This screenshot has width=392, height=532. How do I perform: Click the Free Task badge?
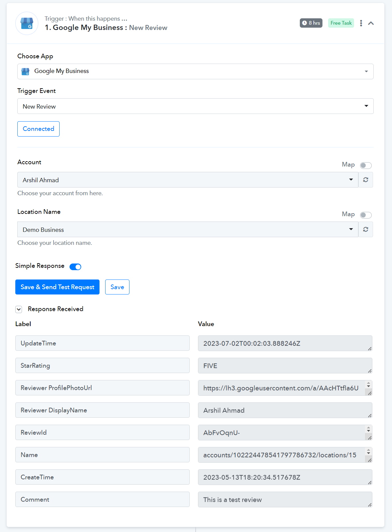[x=341, y=23]
